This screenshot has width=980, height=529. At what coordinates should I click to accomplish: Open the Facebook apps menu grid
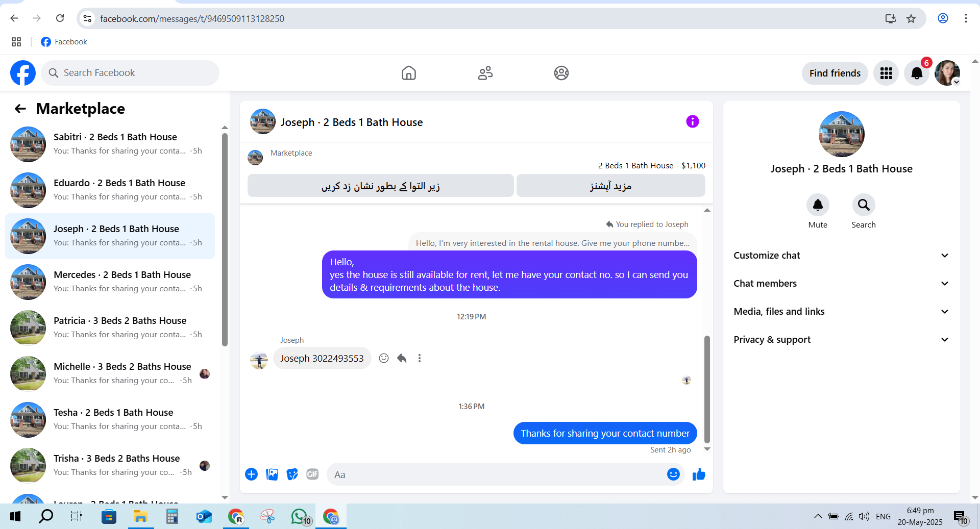click(x=886, y=73)
